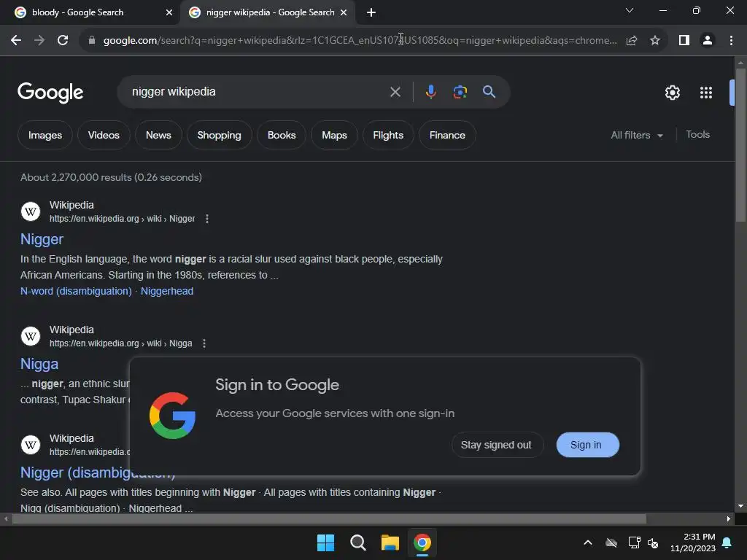
Task: Click the vertical scrollbar down arrow
Action: pos(740,506)
